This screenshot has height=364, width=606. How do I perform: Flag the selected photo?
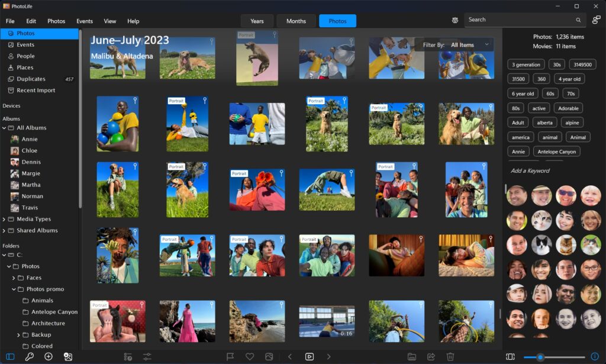coord(230,357)
